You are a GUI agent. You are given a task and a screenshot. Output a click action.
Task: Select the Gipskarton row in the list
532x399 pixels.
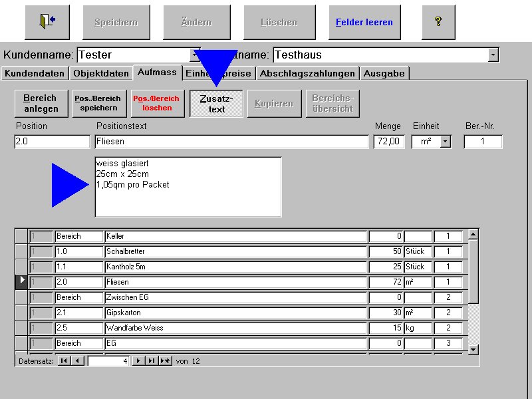(x=235, y=313)
